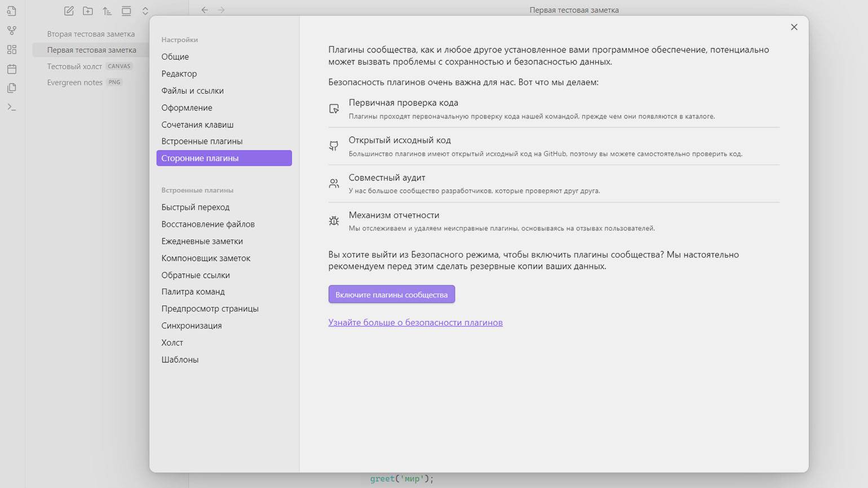Image resolution: width=868 pixels, height=488 pixels.
Task: Select the Сторонние плагины tab
Action: (224, 158)
